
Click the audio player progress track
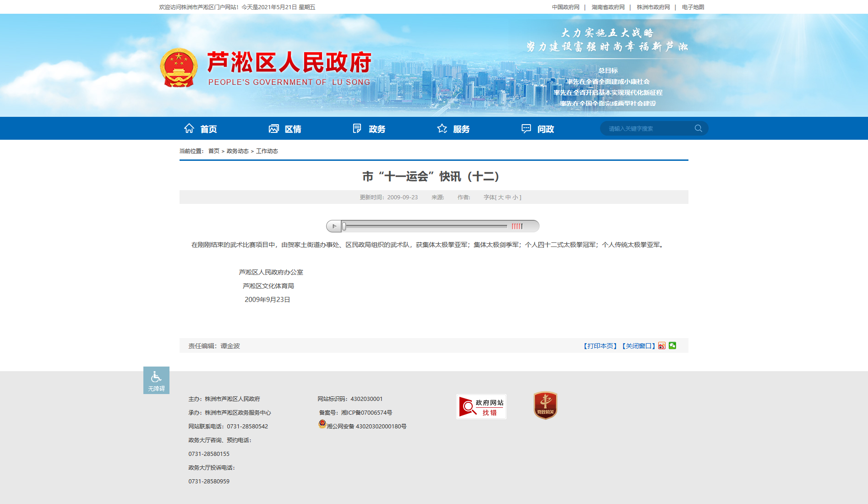[426, 226]
